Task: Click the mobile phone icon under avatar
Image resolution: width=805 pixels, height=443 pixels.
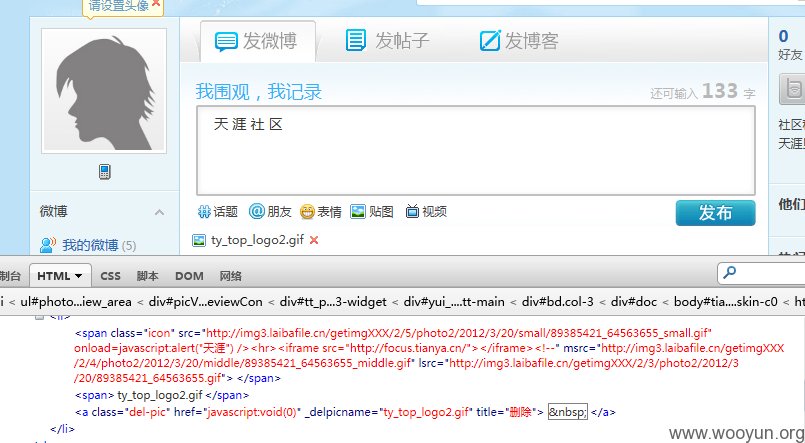Action: coord(105,171)
